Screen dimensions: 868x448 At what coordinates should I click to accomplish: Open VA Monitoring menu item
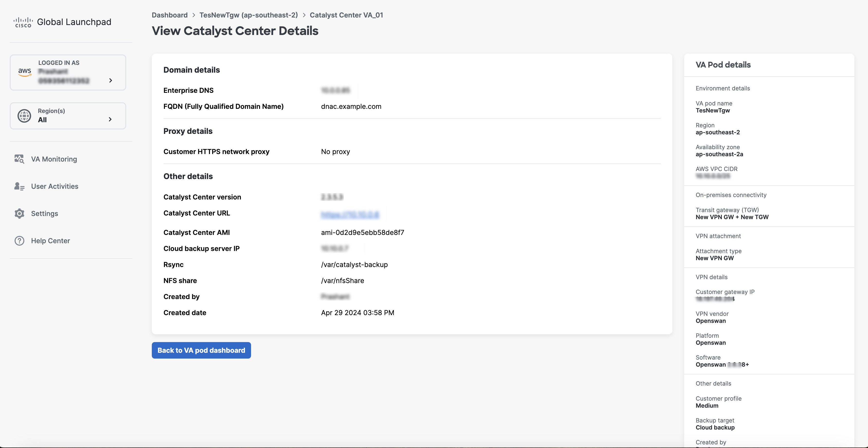(54, 159)
